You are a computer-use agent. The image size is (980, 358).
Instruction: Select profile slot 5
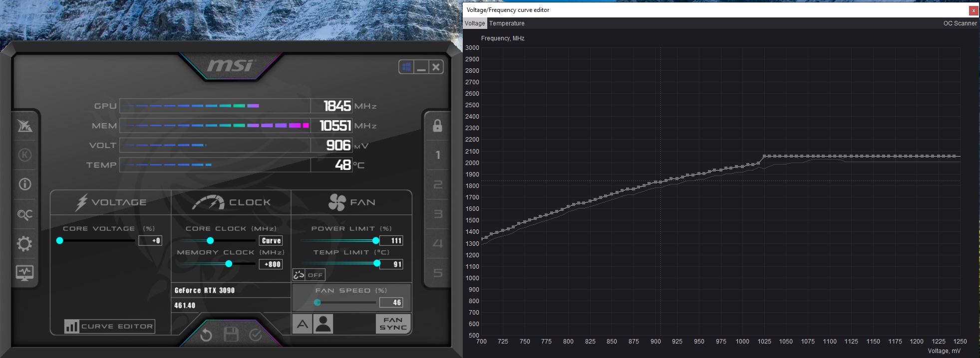(x=437, y=273)
